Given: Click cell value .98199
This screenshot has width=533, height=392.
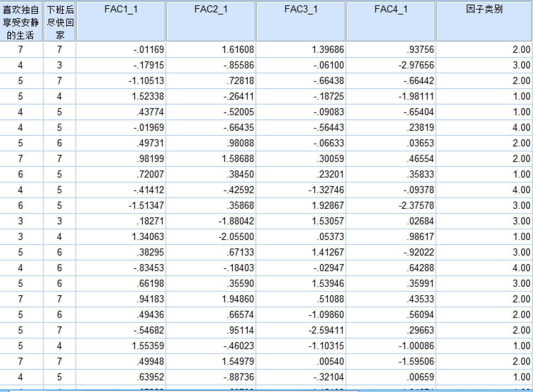Looking at the screenshot, I should pos(150,159).
